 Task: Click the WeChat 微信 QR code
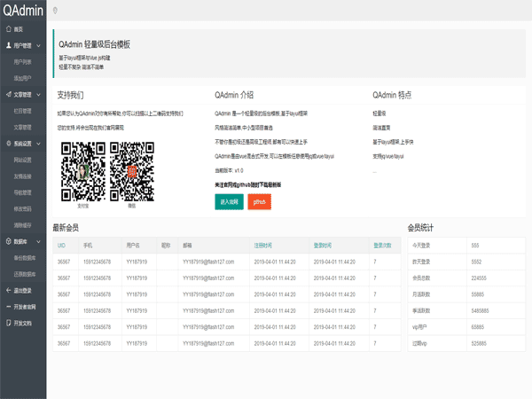(x=131, y=170)
